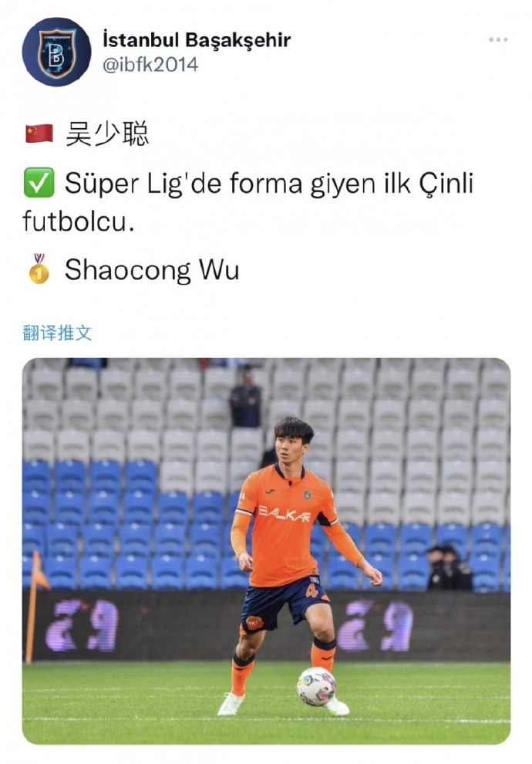Open the three-dot more options menu

(498, 40)
